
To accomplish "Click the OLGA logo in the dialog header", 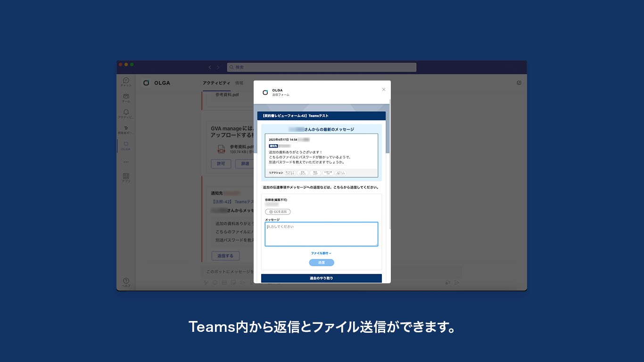I will tap(265, 92).
